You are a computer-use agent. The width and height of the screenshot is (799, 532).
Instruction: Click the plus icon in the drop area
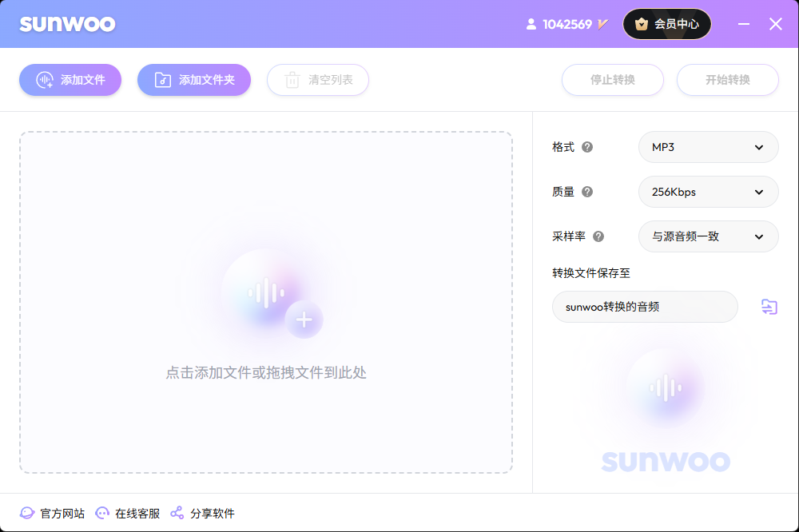pyautogui.click(x=304, y=320)
